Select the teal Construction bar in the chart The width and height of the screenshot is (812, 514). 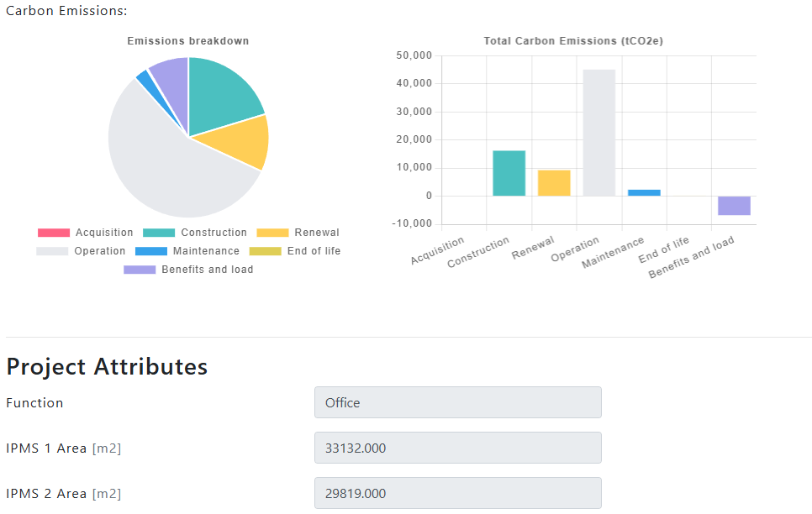(509, 172)
